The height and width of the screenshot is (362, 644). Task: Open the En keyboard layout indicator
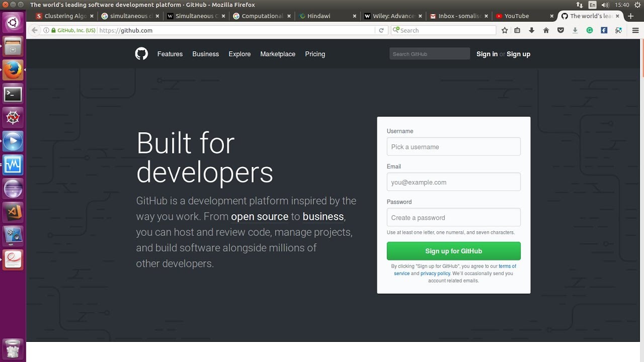click(593, 5)
